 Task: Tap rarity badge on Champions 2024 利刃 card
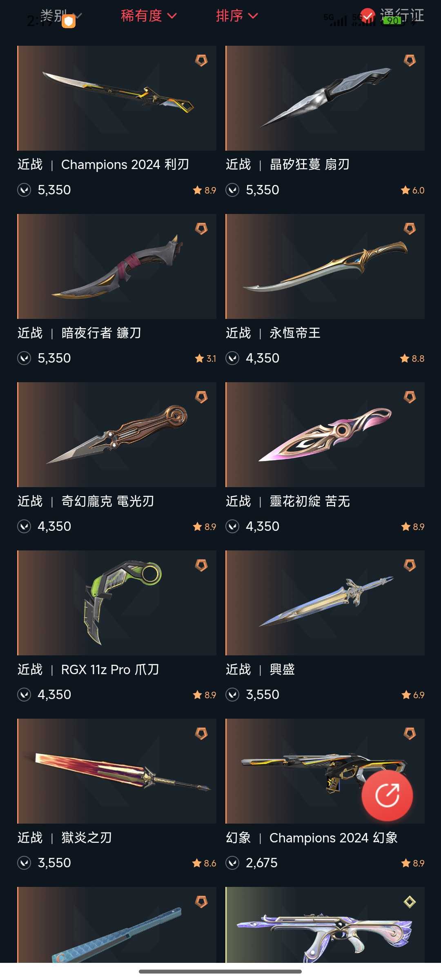coord(201,60)
